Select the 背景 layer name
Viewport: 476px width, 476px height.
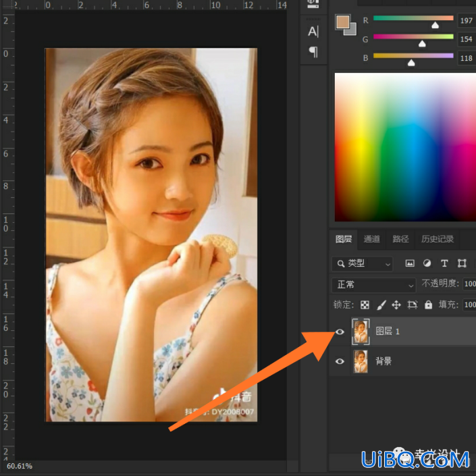pos(384,361)
